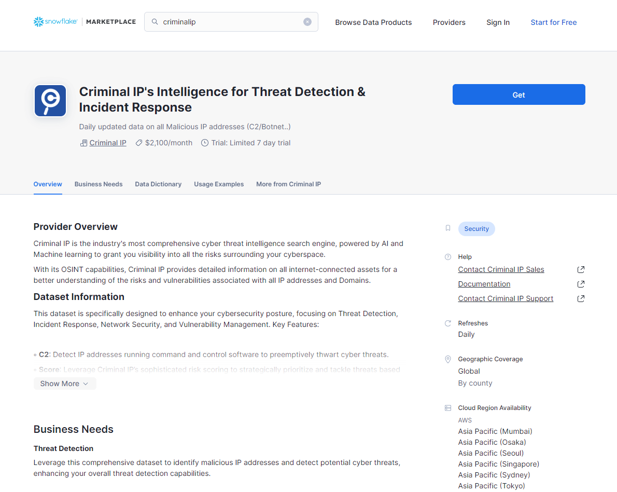The height and width of the screenshot is (492, 617).
Task: Click the Daily updated data subtitle
Action: pyautogui.click(x=185, y=127)
